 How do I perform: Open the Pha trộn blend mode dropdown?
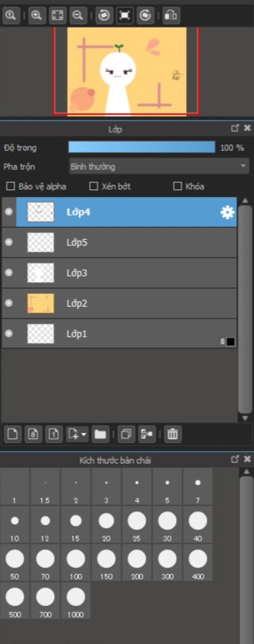159,166
